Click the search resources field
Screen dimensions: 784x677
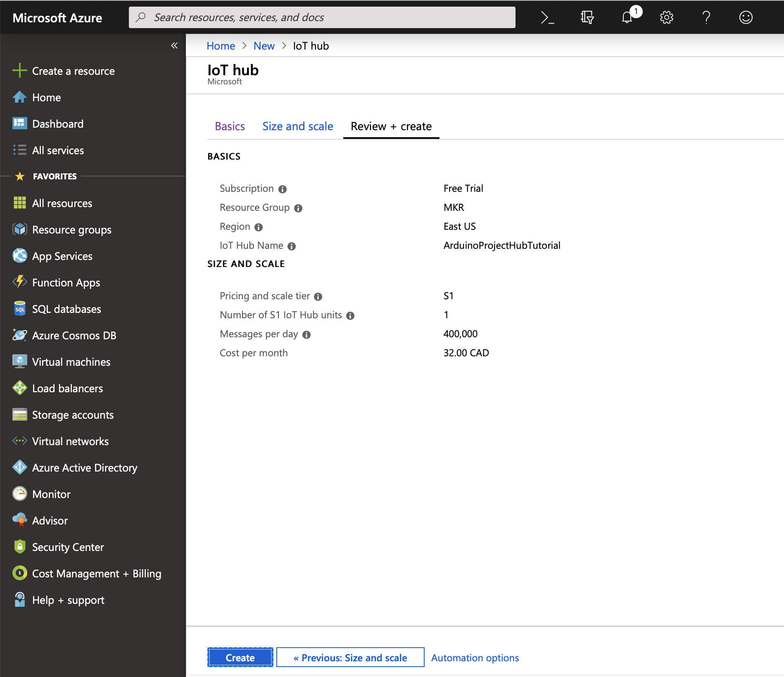click(x=322, y=17)
